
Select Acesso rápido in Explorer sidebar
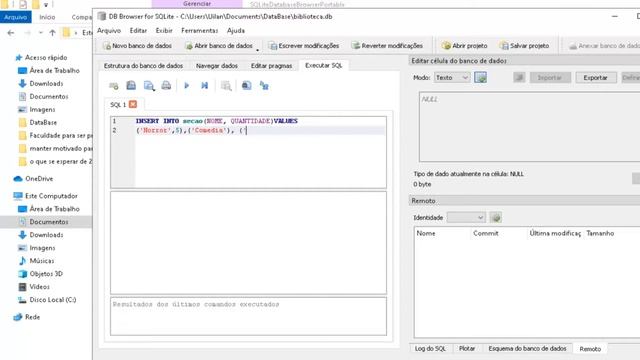[x=46, y=58]
